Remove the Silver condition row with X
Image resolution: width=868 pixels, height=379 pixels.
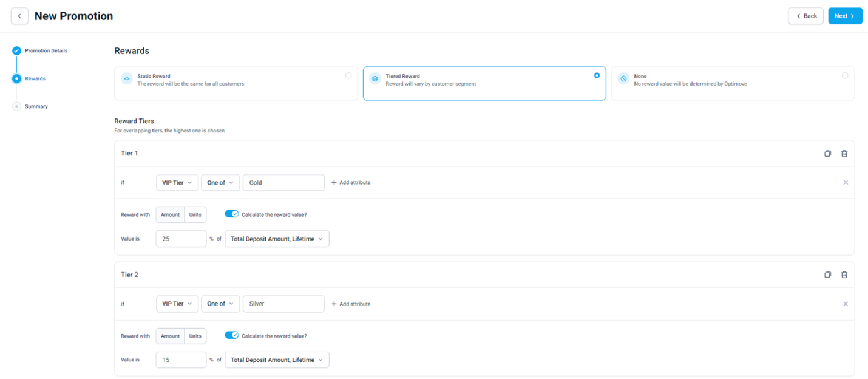pyautogui.click(x=846, y=304)
